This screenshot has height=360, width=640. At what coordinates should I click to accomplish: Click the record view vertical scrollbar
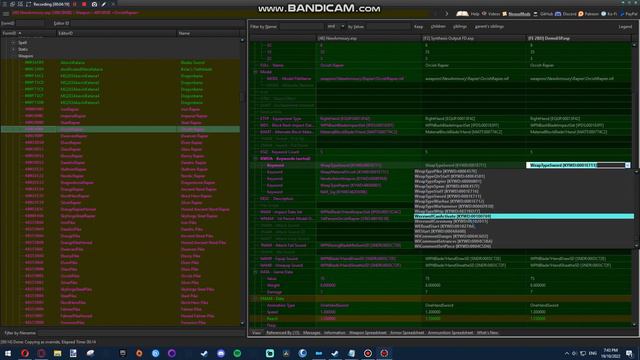point(635,184)
